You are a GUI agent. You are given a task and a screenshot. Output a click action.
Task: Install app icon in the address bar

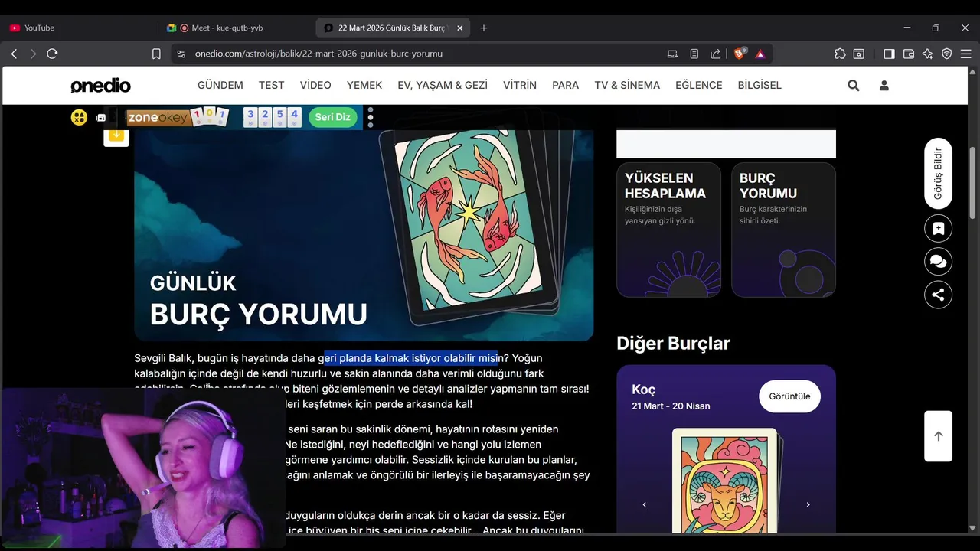click(x=672, y=54)
